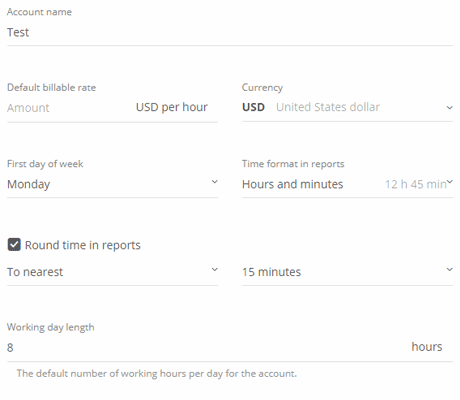The height and width of the screenshot is (400, 460).
Task: Uncheck the Round time in reports checkbox
Action: pos(14,244)
